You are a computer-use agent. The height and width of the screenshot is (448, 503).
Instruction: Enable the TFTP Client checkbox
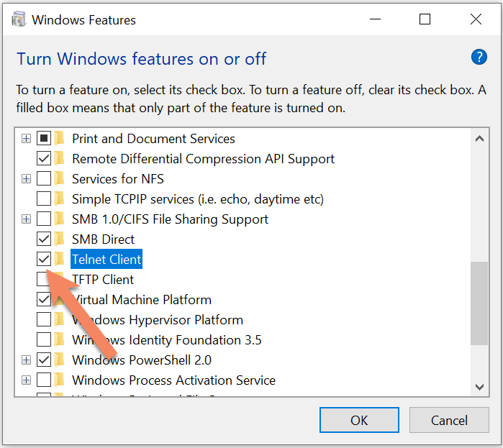(44, 279)
